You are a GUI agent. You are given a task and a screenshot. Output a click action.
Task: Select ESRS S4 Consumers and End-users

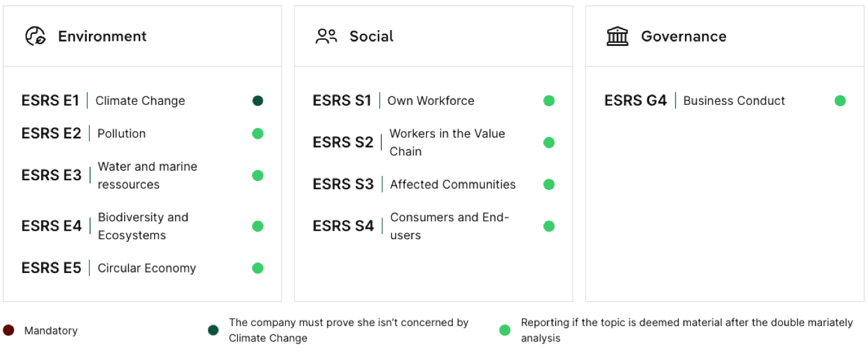pyautogui.click(x=434, y=226)
